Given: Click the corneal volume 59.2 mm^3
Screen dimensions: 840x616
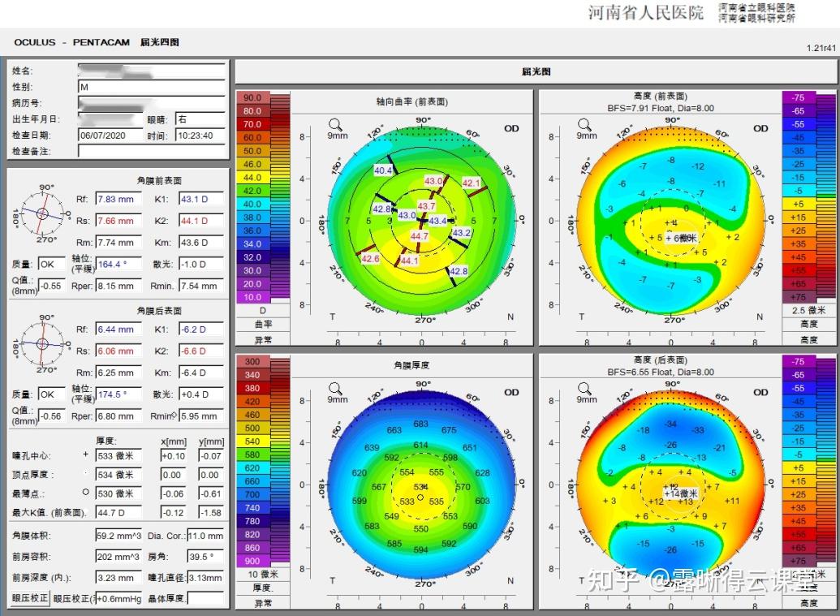Looking at the screenshot, I should [x=119, y=536].
